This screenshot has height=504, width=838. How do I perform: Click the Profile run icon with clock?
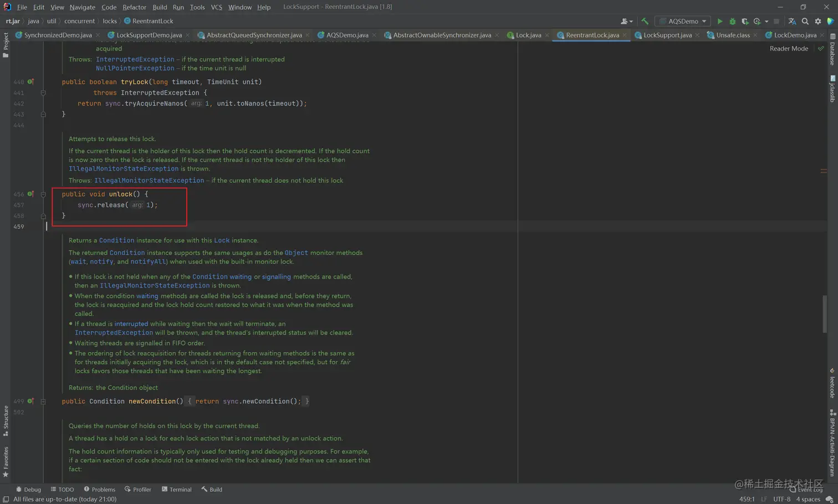[x=757, y=21]
